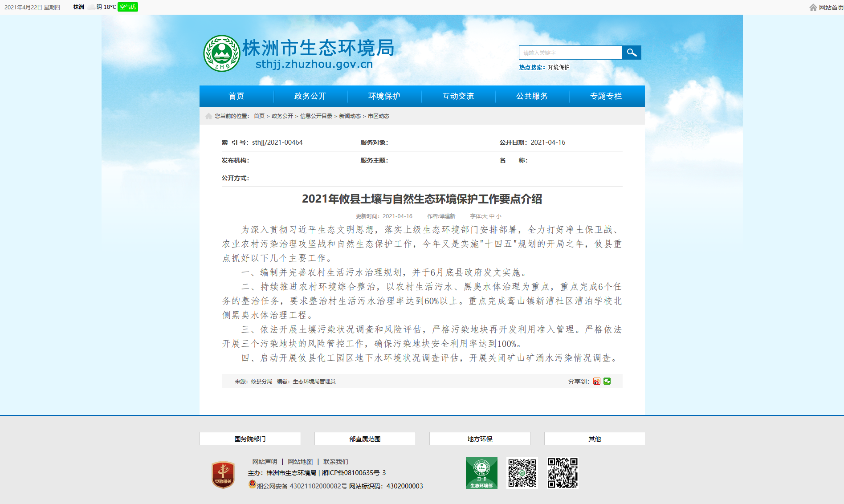The height and width of the screenshot is (504, 844).
Task: Click the police badge icon by 湘公网安备
Action: pos(252,484)
